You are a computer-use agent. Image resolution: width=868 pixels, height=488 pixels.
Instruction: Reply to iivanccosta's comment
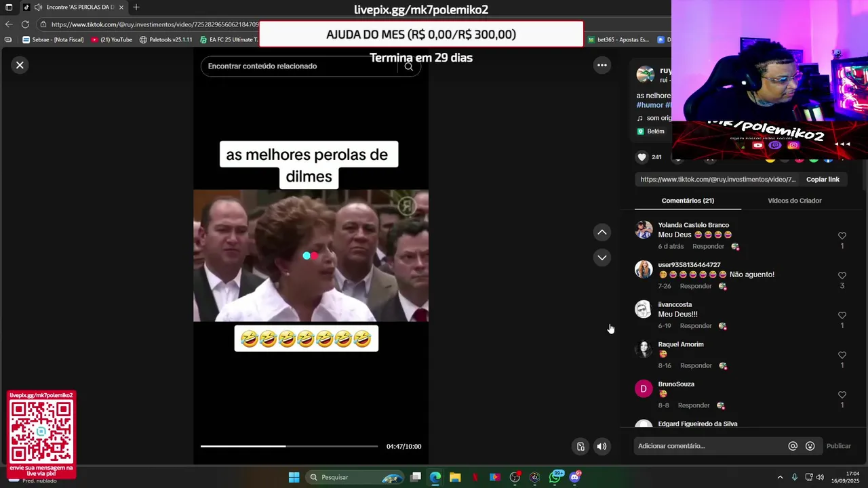(696, 326)
